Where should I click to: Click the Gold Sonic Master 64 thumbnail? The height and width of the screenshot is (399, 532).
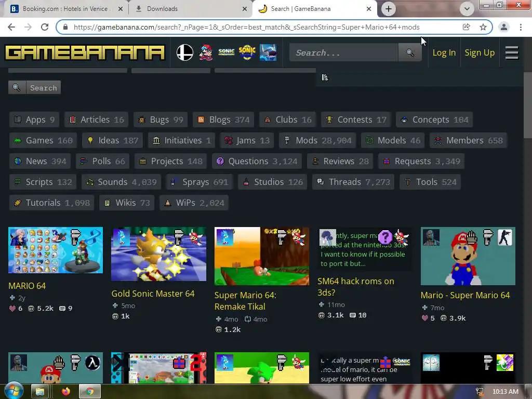159,254
